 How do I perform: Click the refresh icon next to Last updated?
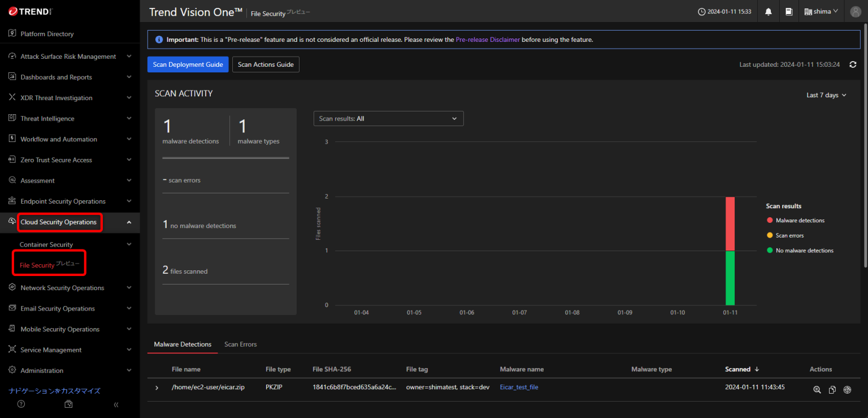[853, 64]
